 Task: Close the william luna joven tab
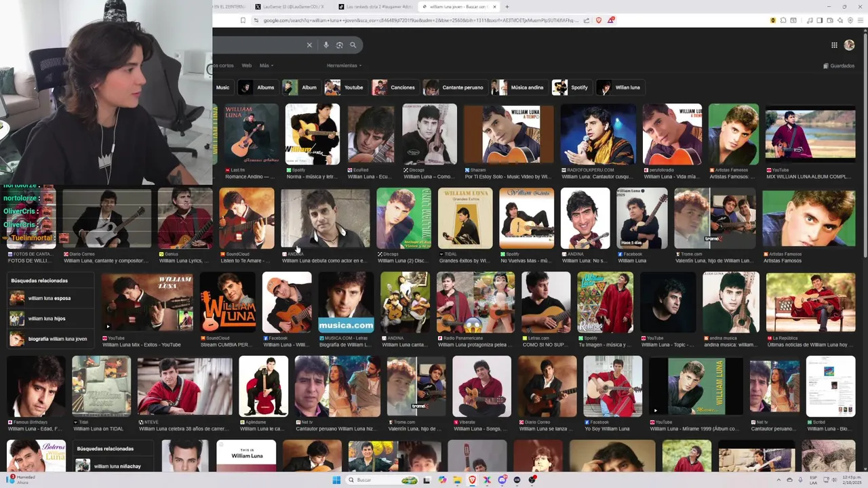tap(494, 7)
